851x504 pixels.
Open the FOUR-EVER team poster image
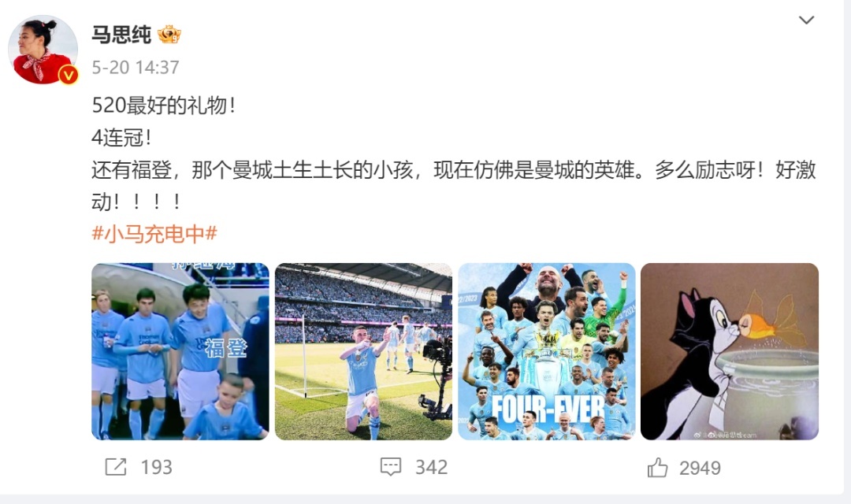(547, 351)
